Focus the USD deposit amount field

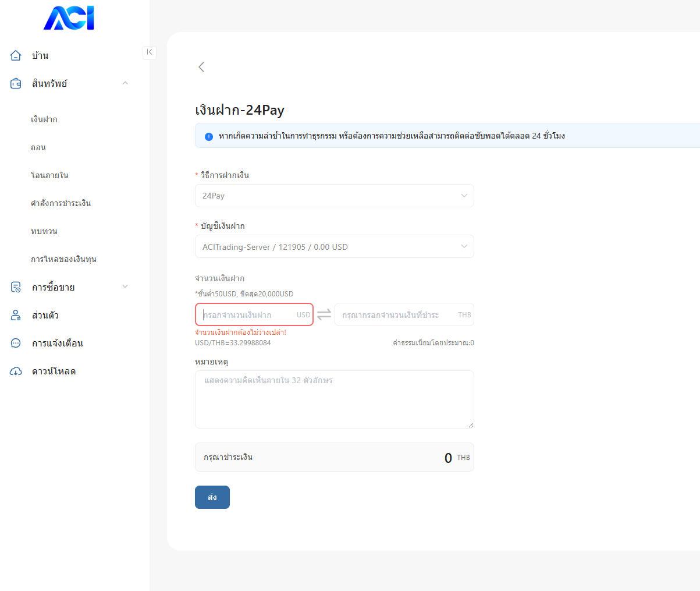(x=254, y=314)
